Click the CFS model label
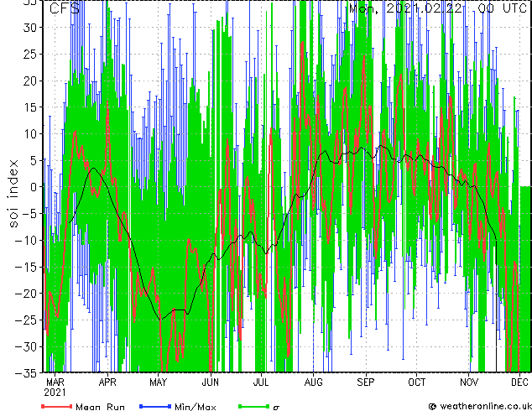Viewport: 532px width, 411px height. click(65, 8)
